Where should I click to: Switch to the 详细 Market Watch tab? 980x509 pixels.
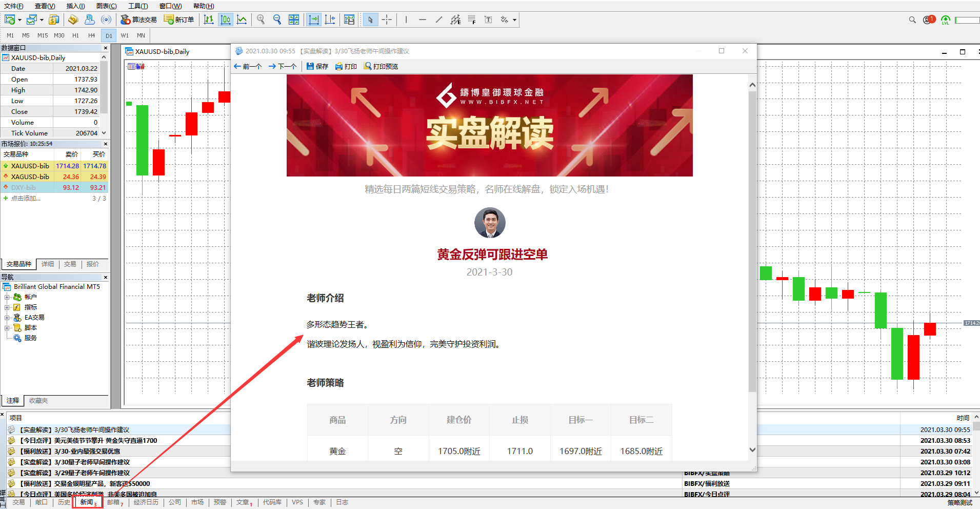[48, 264]
